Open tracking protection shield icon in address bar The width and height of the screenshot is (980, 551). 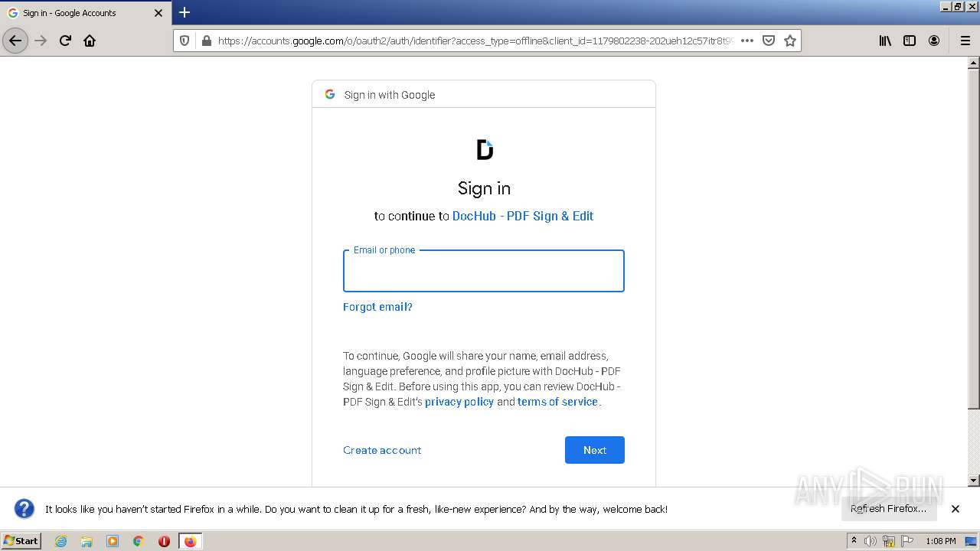185,41
